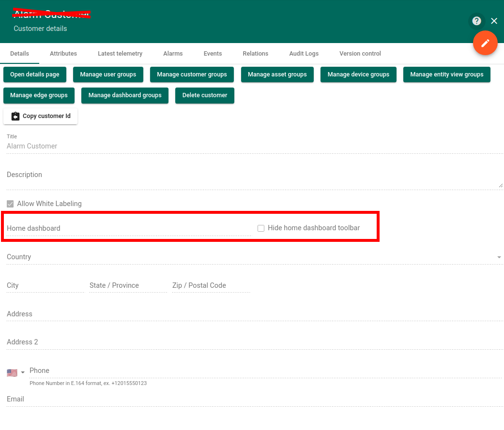This screenshot has height=430, width=504.
Task: Open the phone country flag selector
Action: (12, 372)
